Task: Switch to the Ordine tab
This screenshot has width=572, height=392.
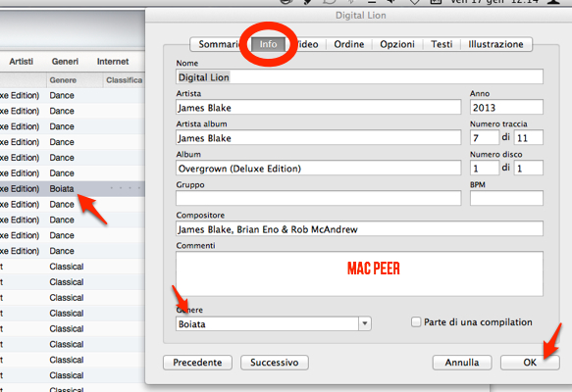Action: (x=349, y=44)
